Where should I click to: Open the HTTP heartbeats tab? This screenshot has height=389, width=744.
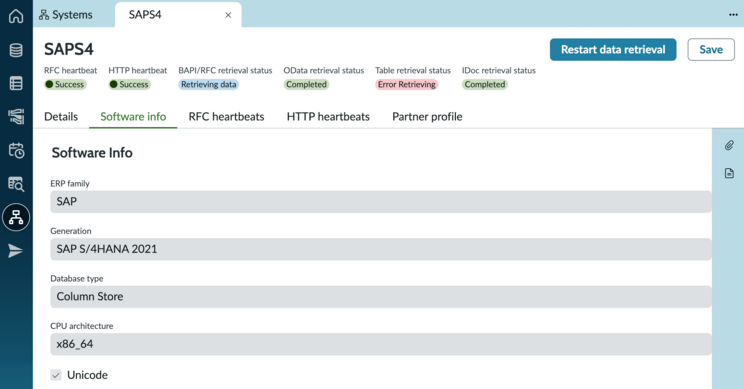(x=328, y=117)
